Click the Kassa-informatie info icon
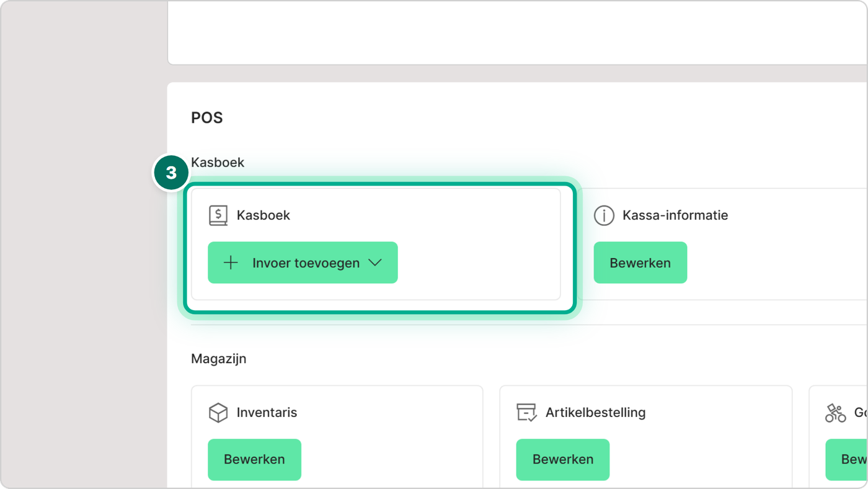Screen dimensions: 868x489 coord(604,215)
